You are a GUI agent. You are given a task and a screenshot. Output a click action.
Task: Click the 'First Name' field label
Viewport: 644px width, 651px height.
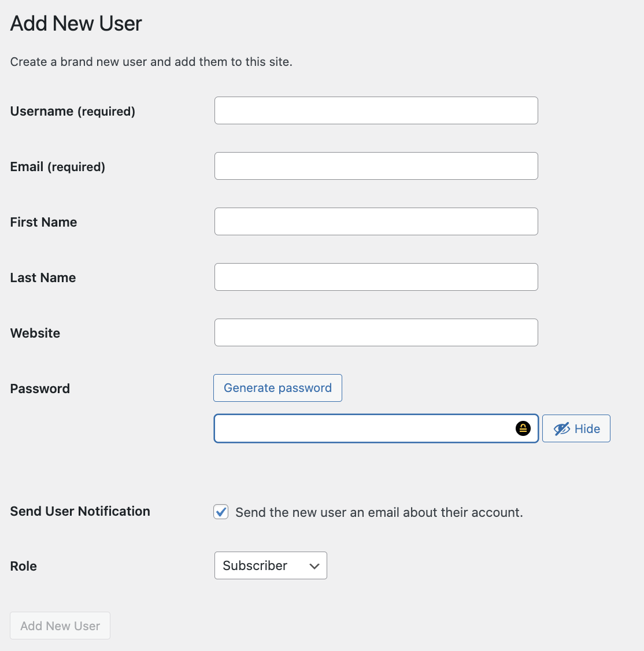tap(43, 222)
